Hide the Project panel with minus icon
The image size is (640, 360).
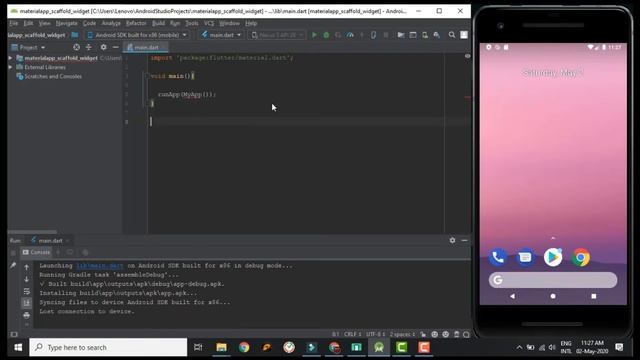pos(116,47)
